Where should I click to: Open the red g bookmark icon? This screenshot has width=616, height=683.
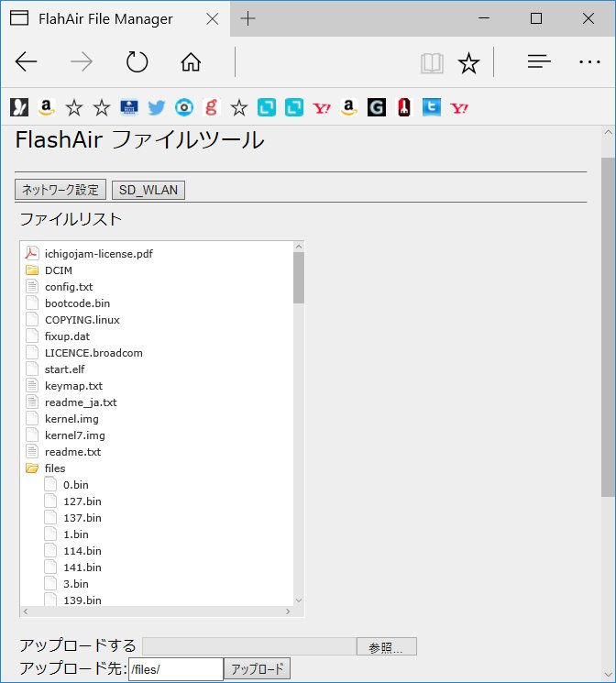pos(211,107)
